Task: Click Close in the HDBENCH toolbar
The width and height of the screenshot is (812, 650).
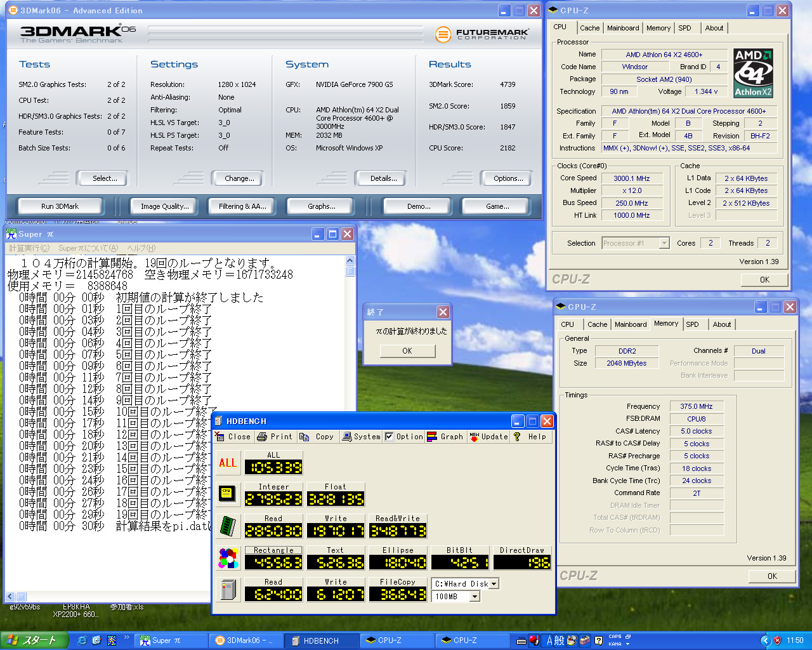Action: (233, 437)
